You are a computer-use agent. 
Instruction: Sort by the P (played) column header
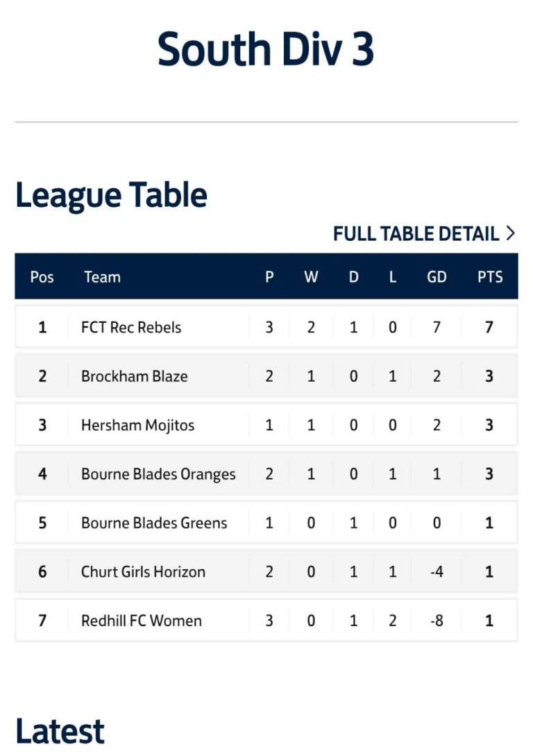point(269,277)
